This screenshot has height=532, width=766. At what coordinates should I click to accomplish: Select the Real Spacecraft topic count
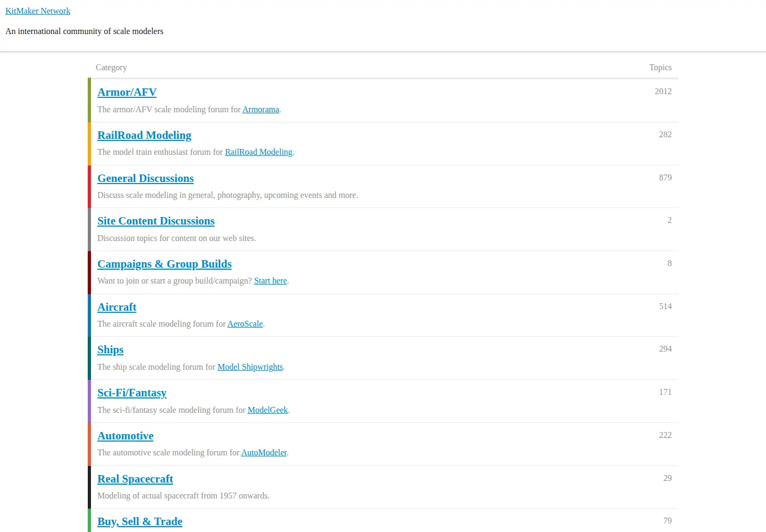[x=667, y=478]
